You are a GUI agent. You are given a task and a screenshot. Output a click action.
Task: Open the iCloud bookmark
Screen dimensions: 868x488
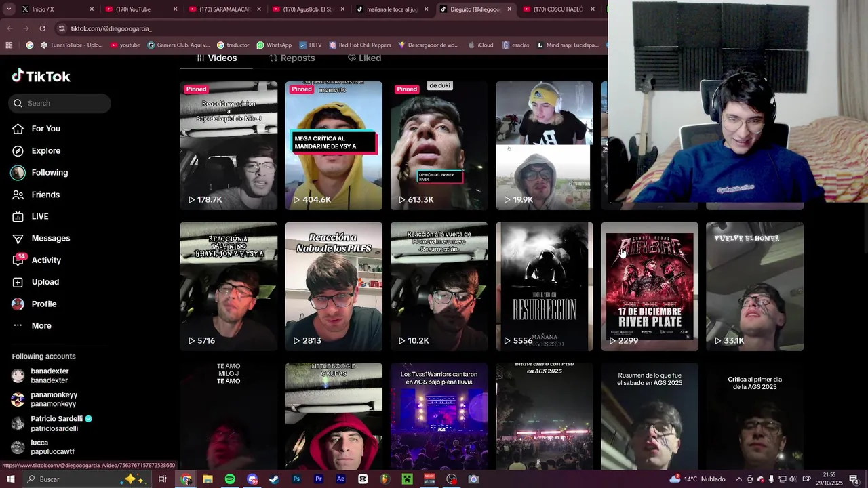coord(480,45)
